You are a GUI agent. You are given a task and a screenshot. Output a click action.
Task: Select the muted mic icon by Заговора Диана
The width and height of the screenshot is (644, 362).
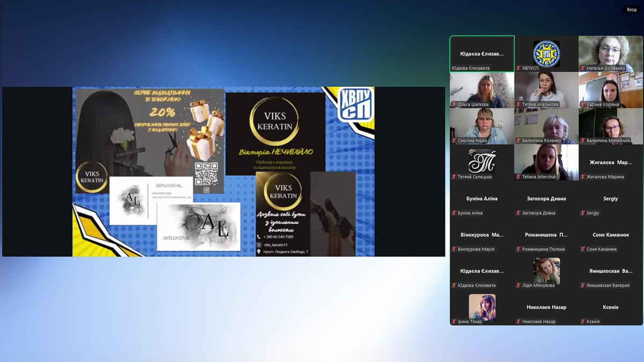click(x=518, y=213)
